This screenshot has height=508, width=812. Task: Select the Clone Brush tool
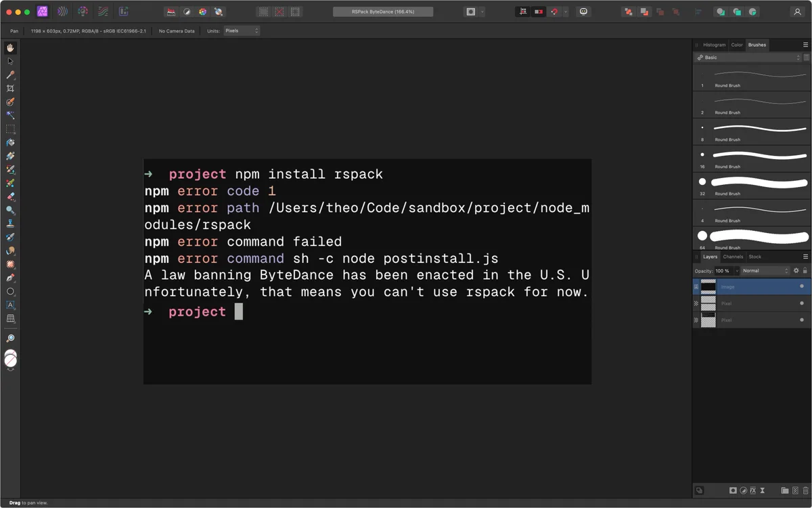tap(10, 223)
